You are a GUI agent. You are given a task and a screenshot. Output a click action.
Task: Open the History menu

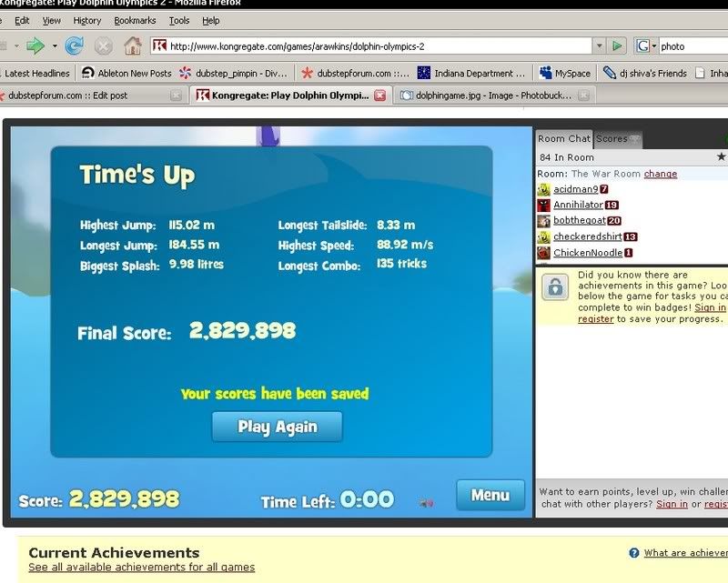(86, 20)
